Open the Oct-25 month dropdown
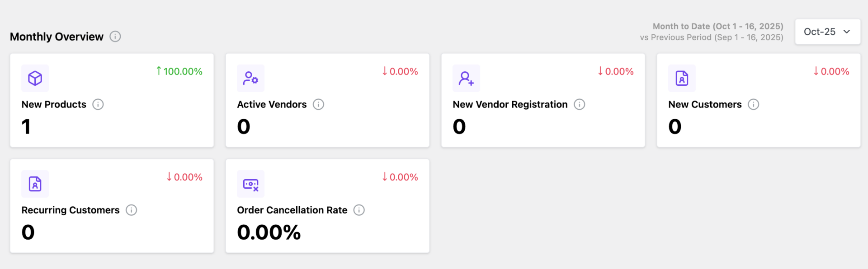Image resolution: width=868 pixels, height=269 pixels. click(x=827, y=32)
